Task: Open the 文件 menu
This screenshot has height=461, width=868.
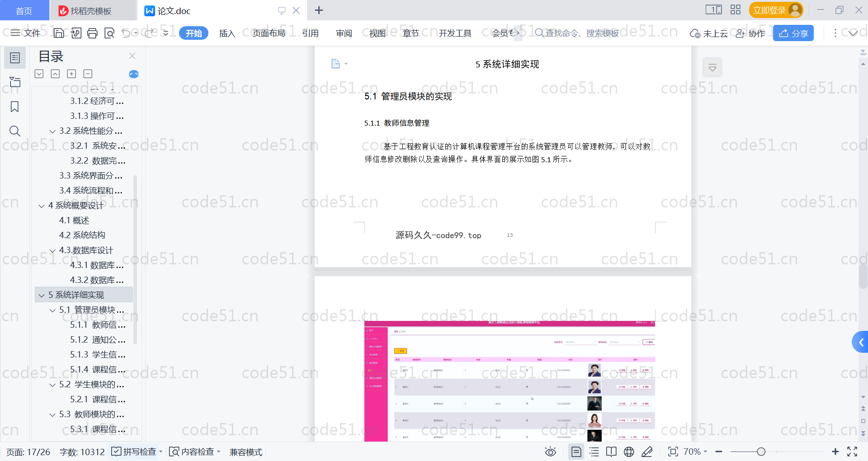Action: 26,33
